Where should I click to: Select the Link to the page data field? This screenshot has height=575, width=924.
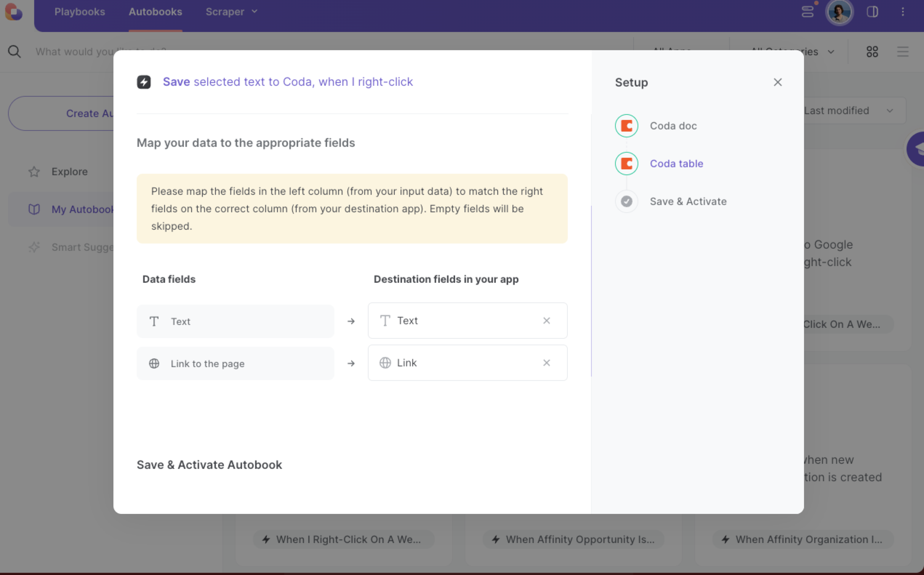pyautogui.click(x=236, y=363)
